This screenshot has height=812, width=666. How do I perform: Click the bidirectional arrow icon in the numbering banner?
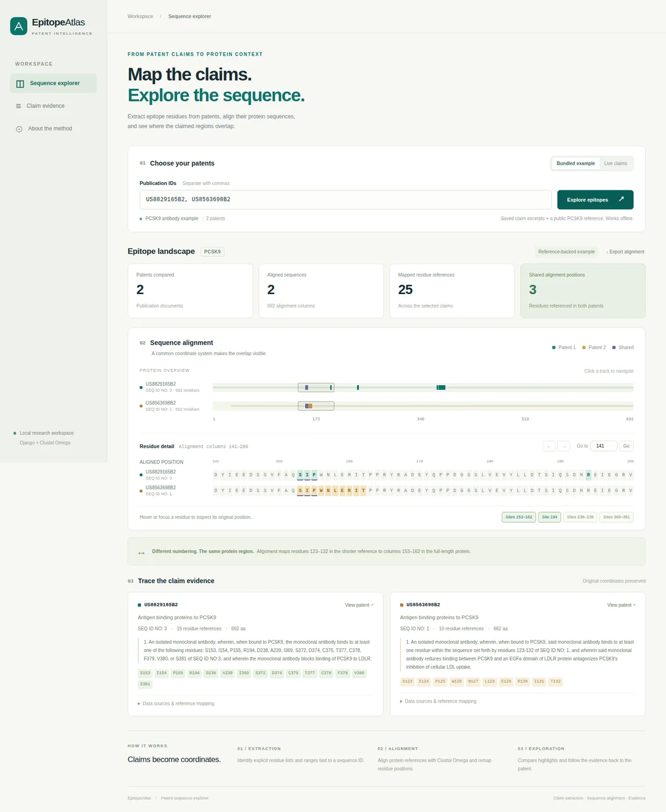coord(142,553)
